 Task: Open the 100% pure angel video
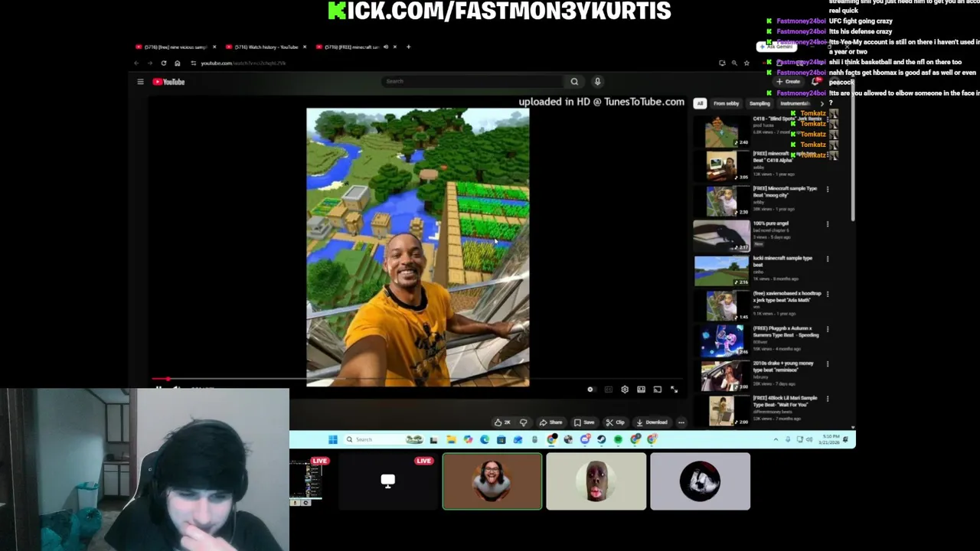pyautogui.click(x=721, y=236)
